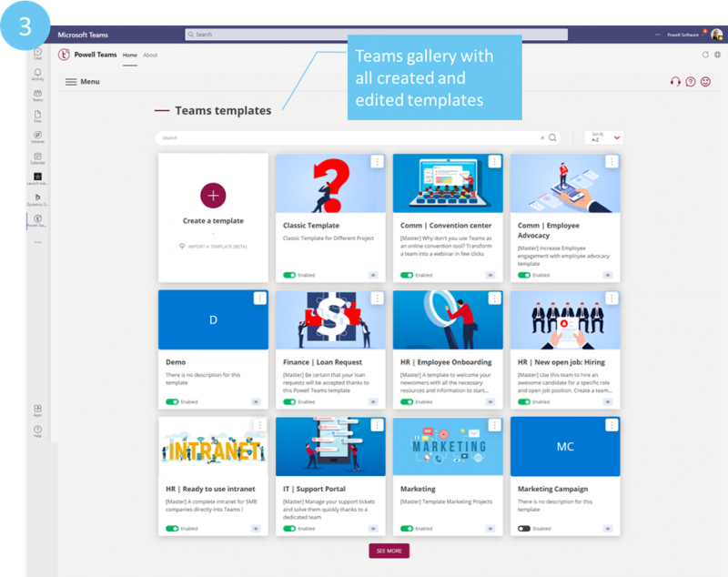The width and height of the screenshot is (728, 577).
Task: Switch to the About tab
Action: (x=150, y=55)
